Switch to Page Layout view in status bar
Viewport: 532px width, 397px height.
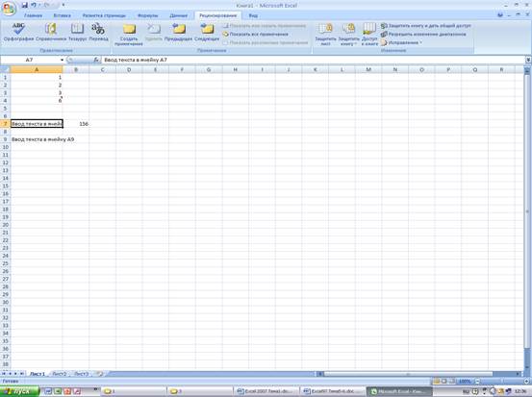(443, 382)
